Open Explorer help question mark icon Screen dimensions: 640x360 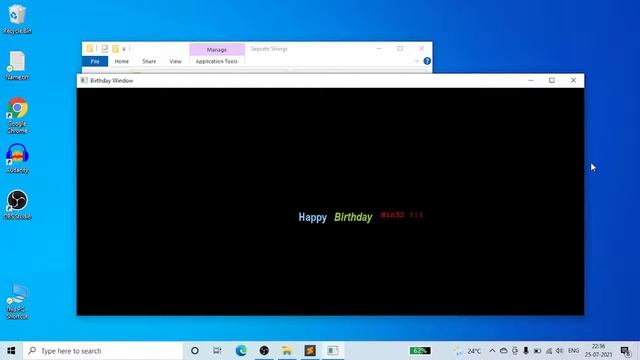(x=427, y=61)
